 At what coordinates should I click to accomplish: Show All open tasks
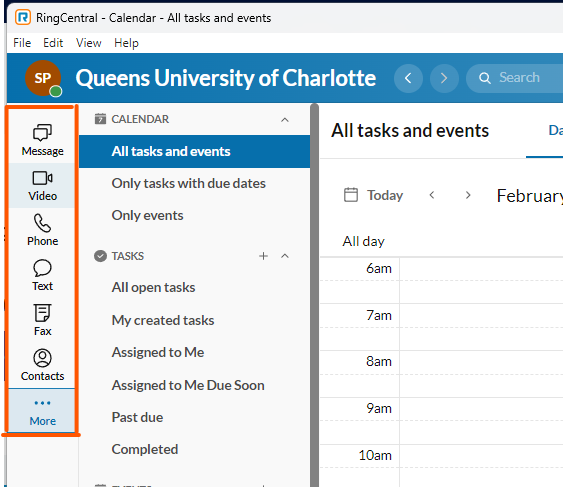click(x=194, y=287)
